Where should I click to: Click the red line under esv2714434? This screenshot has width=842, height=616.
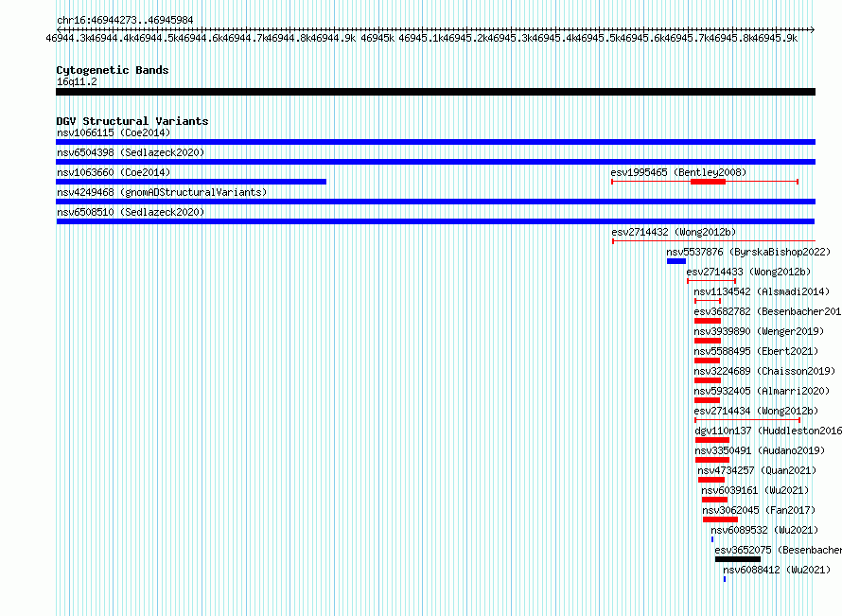coord(747,420)
